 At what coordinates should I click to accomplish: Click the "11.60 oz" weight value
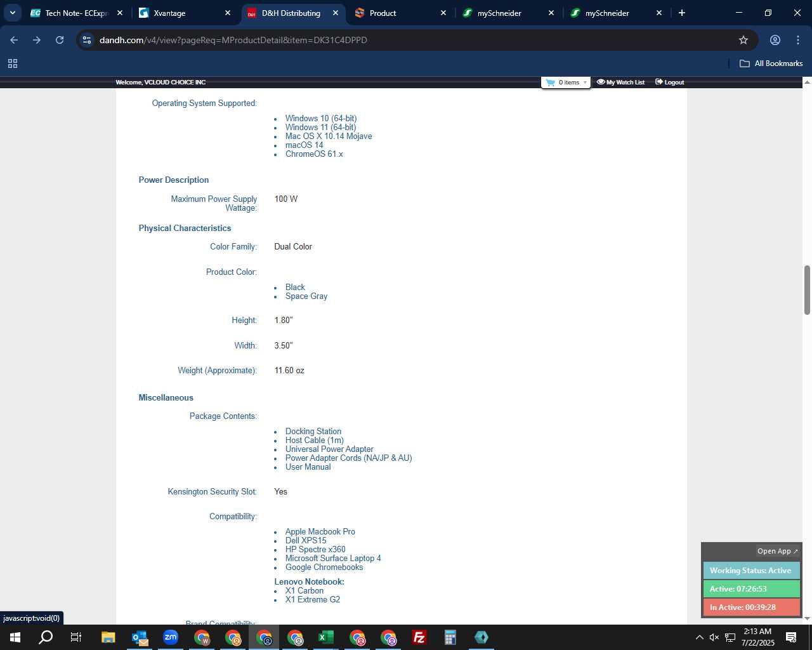[289, 371]
